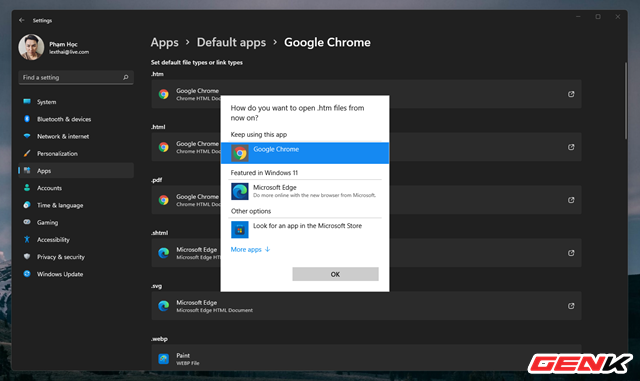The width and height of the screenshot is (640, 381).
Task: Click the Microsoft Edge icon in dialog
Action: (240, 192)
